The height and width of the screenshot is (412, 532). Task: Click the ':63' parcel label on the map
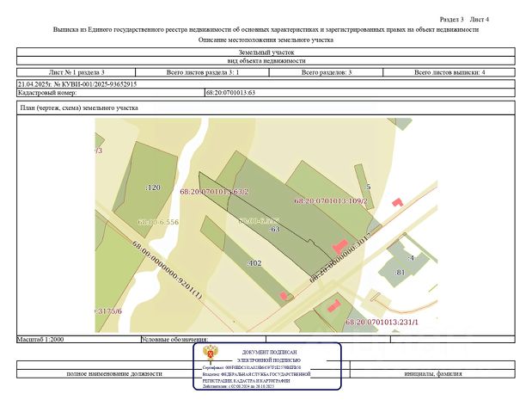[x=274, y=230]
